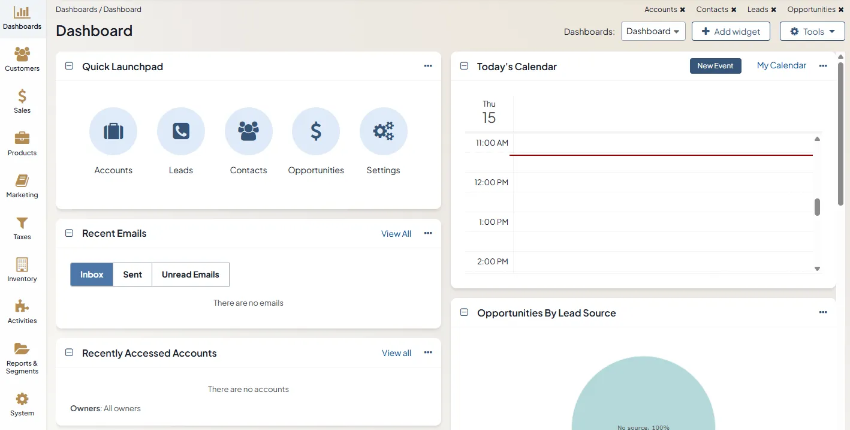850x430 pixels.
Task: Open Inventory sidebar section
Action: click(x=22, y=268)
